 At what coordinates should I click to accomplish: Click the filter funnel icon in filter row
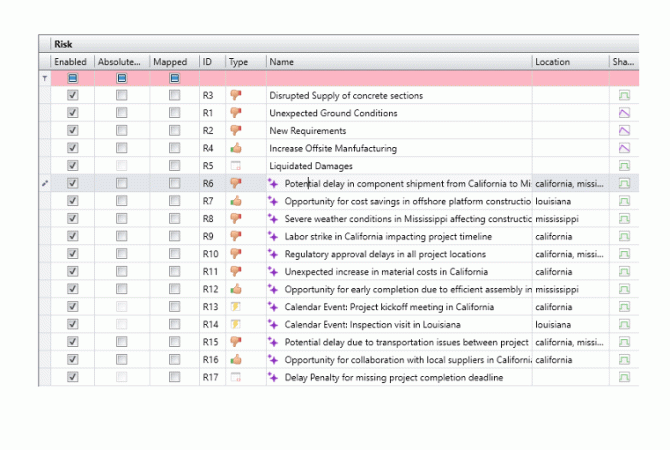click(x=43, y=78)
